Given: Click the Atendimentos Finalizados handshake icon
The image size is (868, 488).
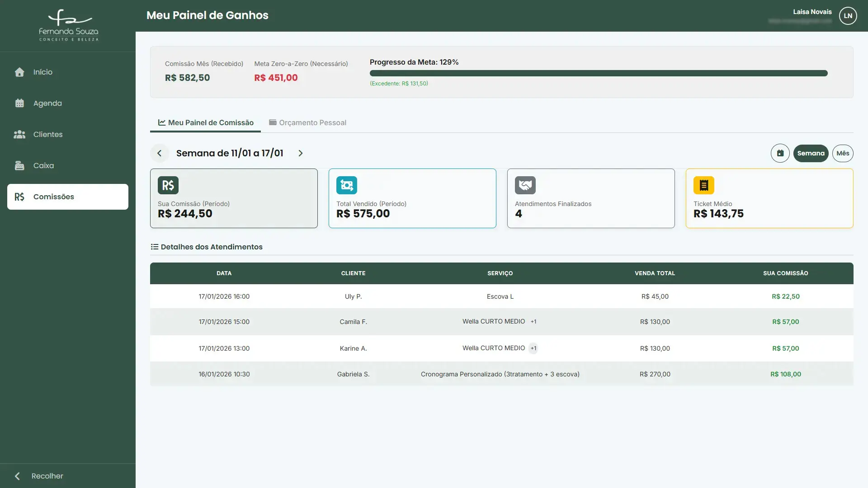Looking at the screenshot, I should click(525, 185).
